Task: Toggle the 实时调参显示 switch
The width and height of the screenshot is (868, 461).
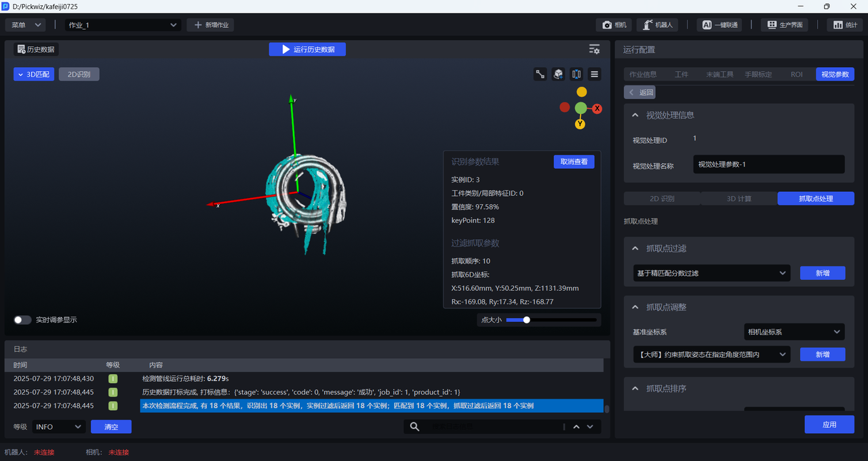Action: click(22, 320)
